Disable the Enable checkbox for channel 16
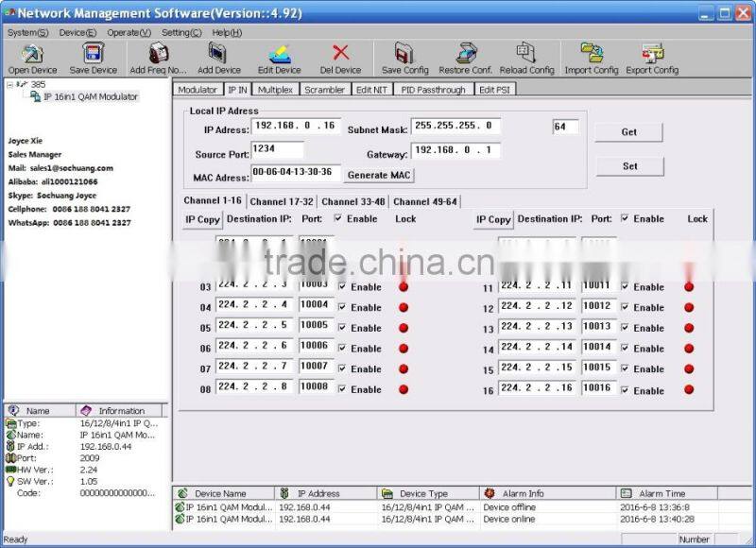This screenshot has height=548, width=756. pos(626,390)
